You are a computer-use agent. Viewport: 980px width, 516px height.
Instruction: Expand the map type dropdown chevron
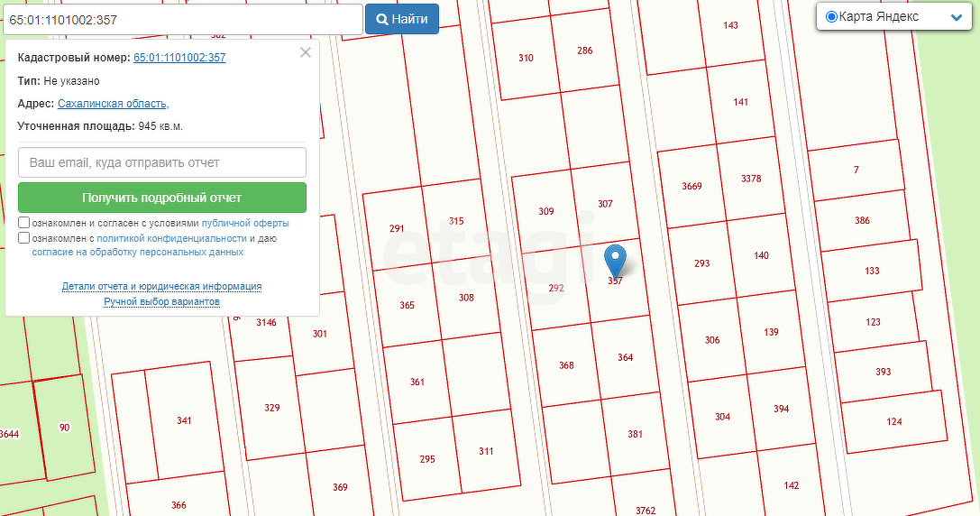[x=957, y=17]
